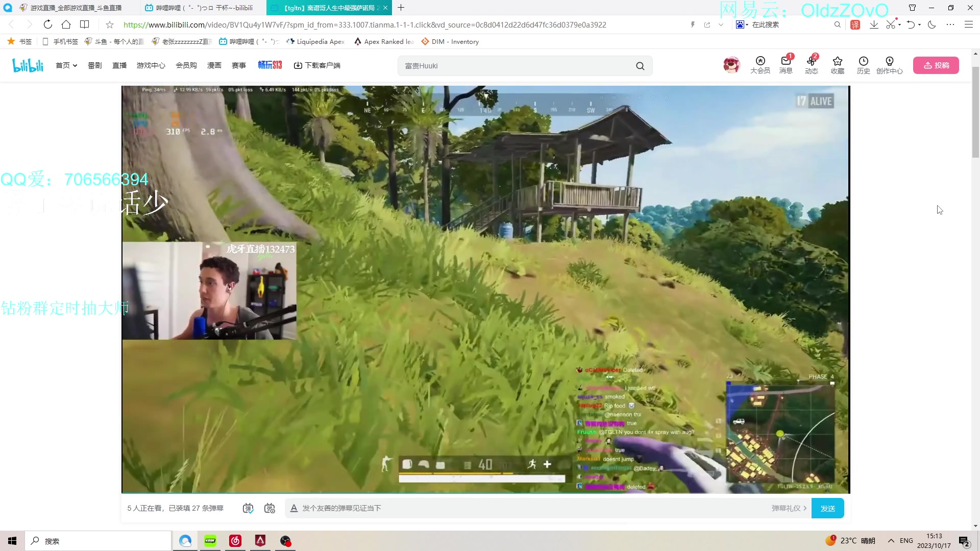Show hidden system tray icons
Viewport: 980px width, 551px height.
tap(891, 541)
